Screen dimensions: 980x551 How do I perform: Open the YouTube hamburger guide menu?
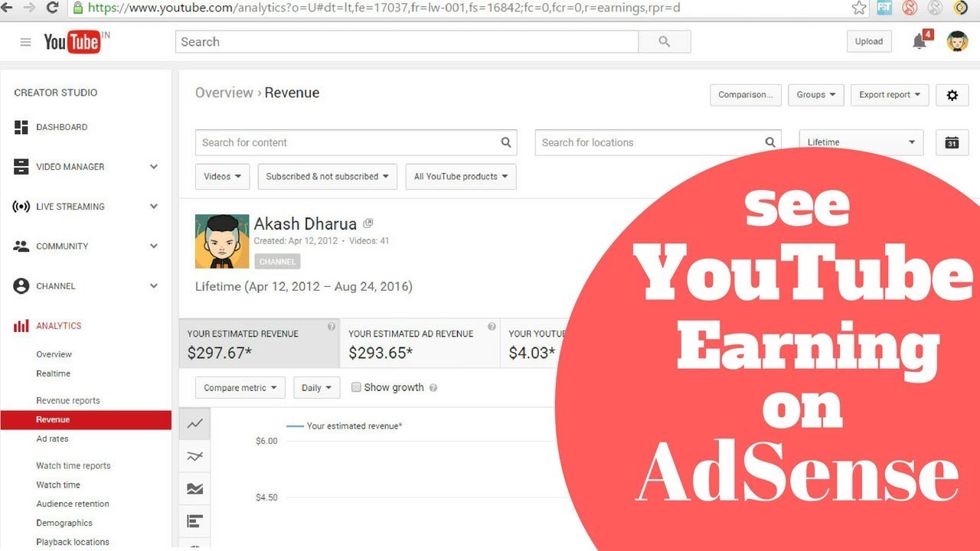25,42
